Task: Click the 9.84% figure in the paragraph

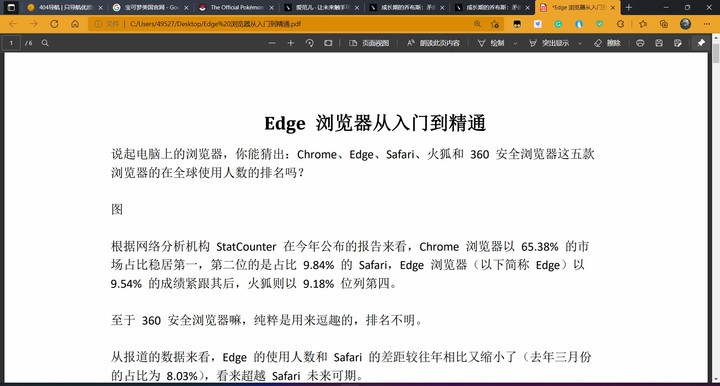Action: click(318, 265)
